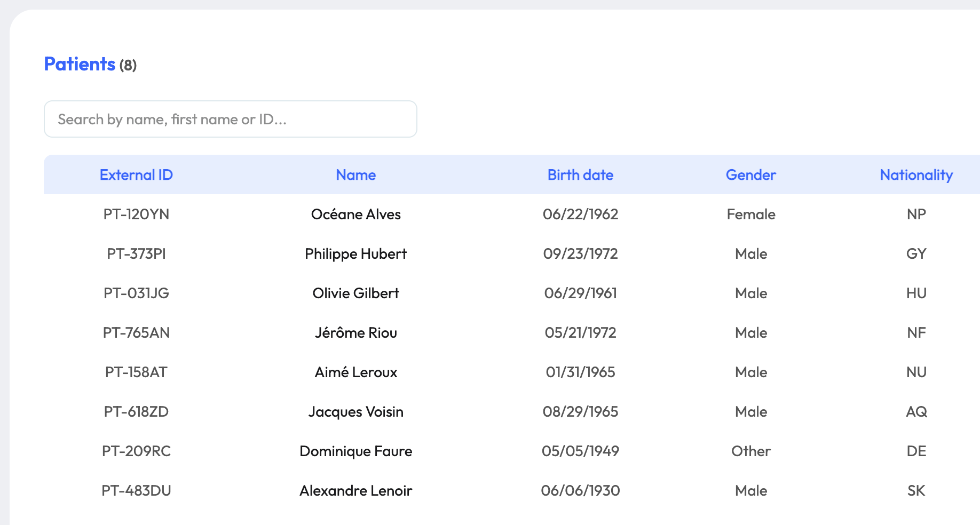The width and height of the screenshot is (980, 525).
Task: Sort by Gender column header
Action: 750,175
